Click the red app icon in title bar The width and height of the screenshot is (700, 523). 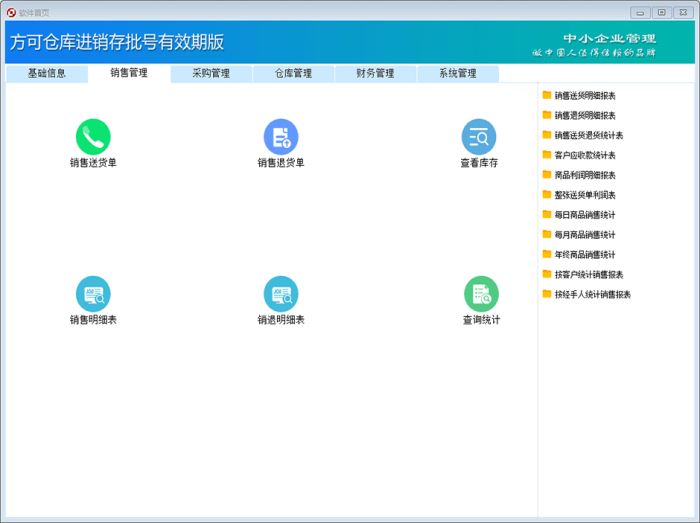tap(11, 12)
